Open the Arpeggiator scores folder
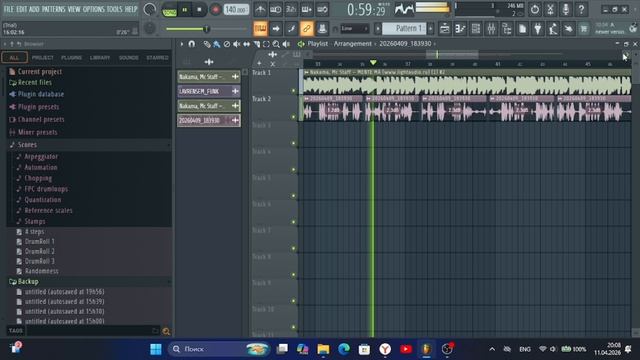 coord(41,157)
